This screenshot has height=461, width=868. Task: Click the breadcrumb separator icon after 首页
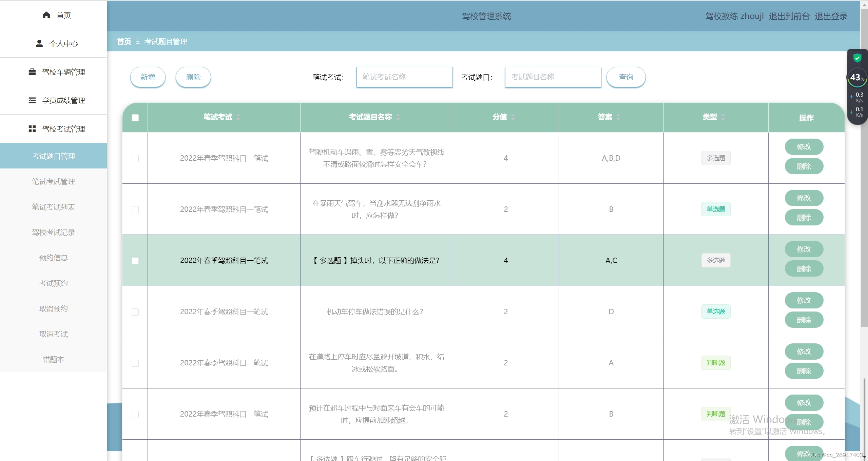tap(138, 42)
